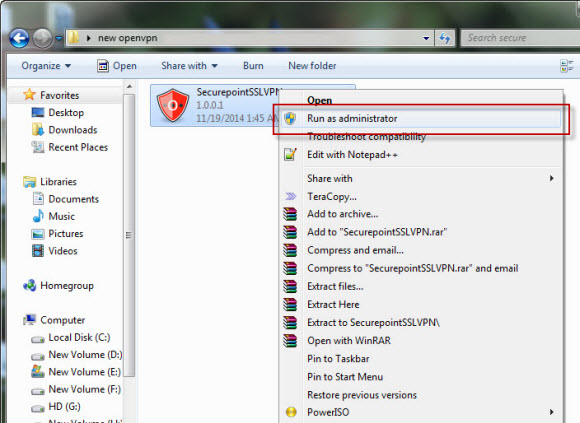Expand the Organize dropdown menu
Image resolution: width=580 pixels, height=423 pixels.
46,66
